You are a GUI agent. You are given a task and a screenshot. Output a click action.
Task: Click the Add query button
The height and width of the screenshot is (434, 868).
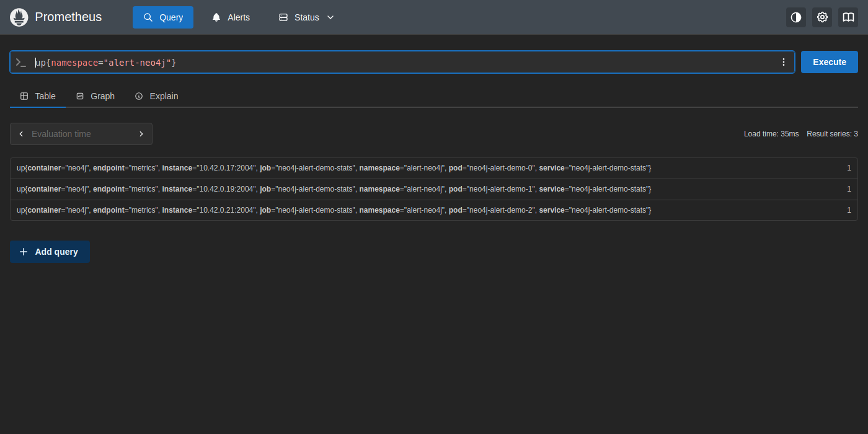(x=50, y=252)
